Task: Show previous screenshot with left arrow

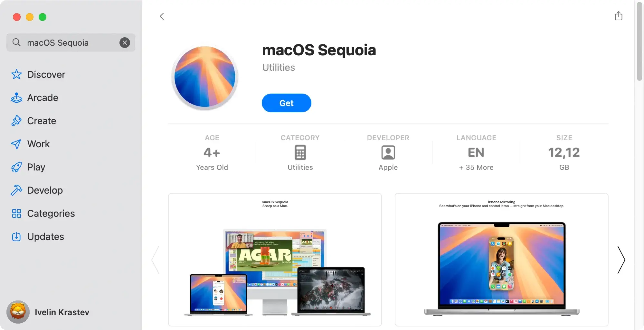Action: [156, 260]
